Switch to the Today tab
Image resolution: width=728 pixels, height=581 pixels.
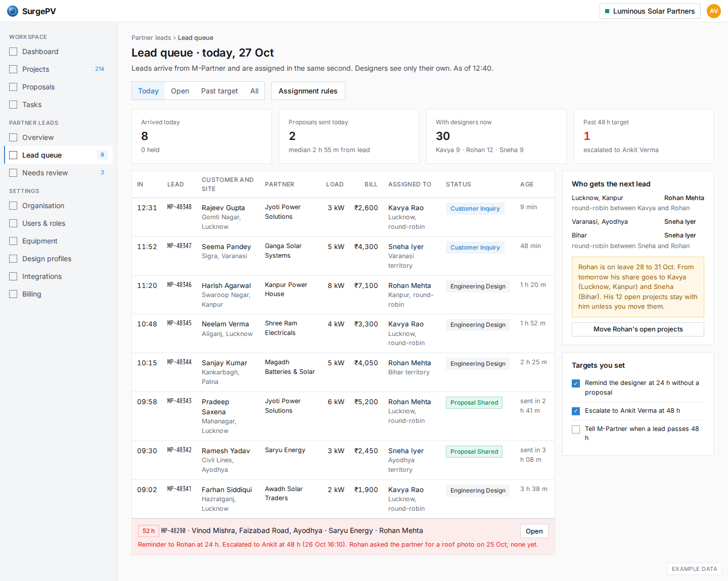click(x=148, y=91)
